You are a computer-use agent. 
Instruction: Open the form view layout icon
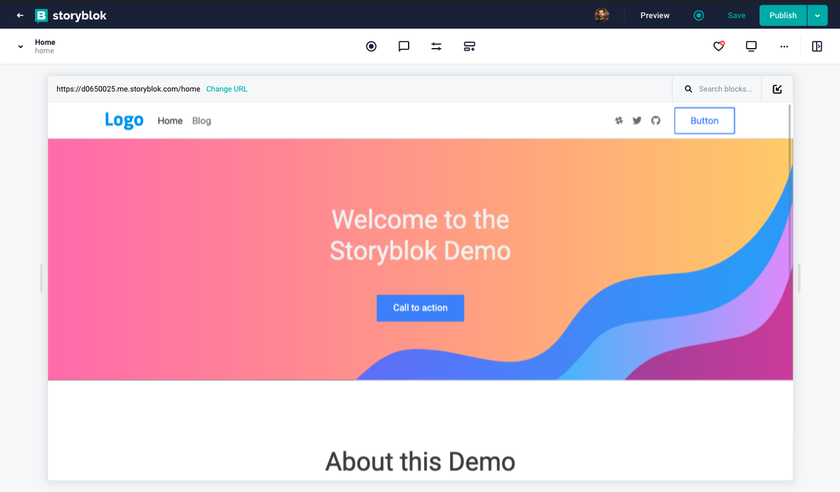(x=469, y=47)
